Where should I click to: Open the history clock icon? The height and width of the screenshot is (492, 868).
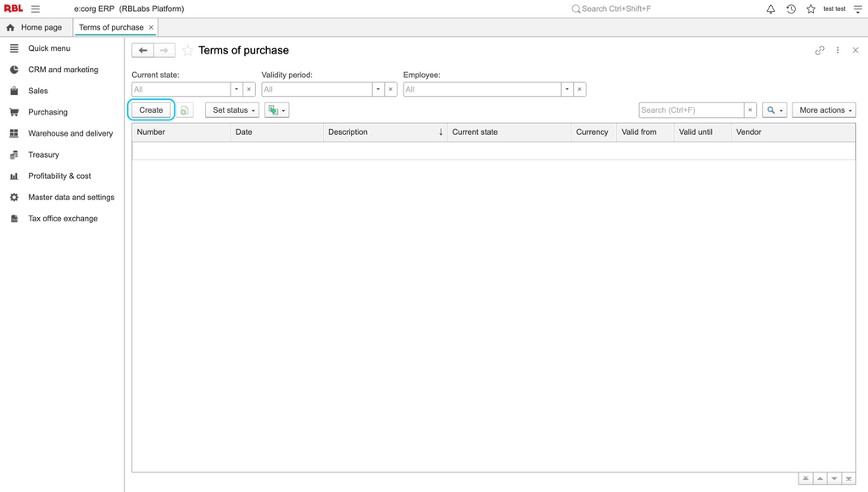pos(791,8)
